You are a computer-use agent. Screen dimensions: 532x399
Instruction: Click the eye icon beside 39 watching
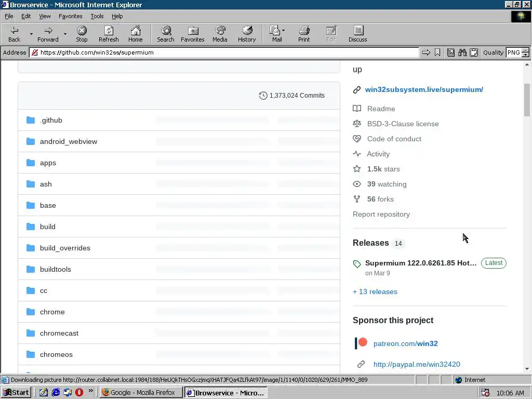pyautogui.click(x=357, y=184)
